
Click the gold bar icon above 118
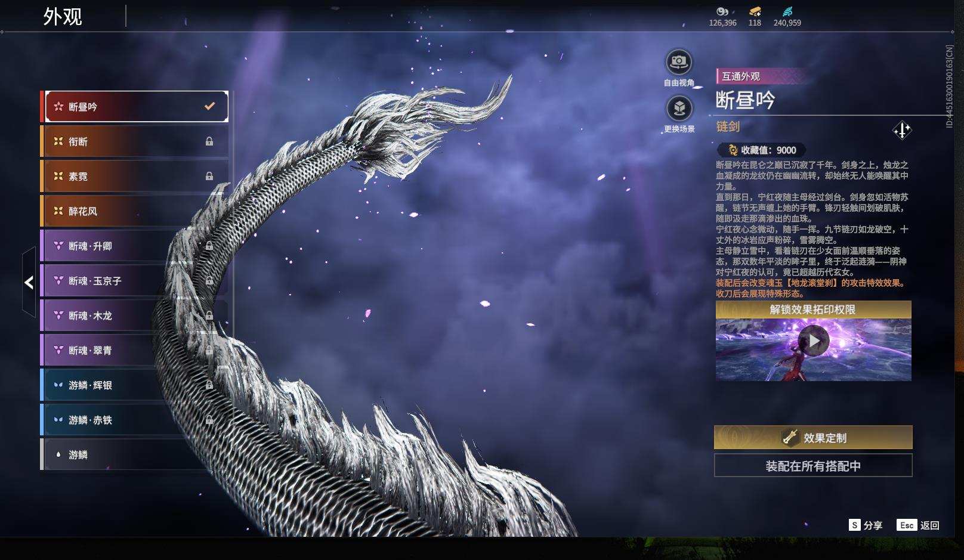755,11
